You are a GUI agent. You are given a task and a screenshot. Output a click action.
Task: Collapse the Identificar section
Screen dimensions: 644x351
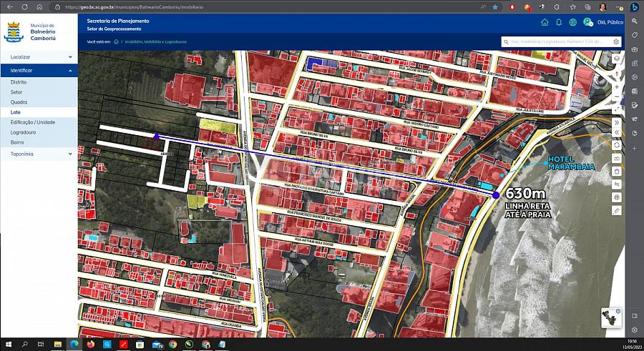click(x=39, y=71)
